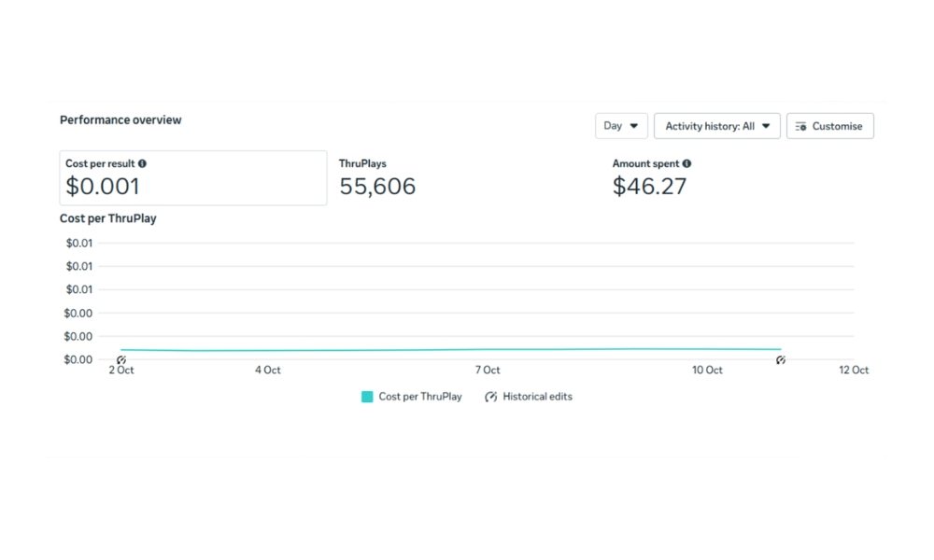Click the info icon next to Amount spent
934x560 pixels.
[x=686, y=163]
